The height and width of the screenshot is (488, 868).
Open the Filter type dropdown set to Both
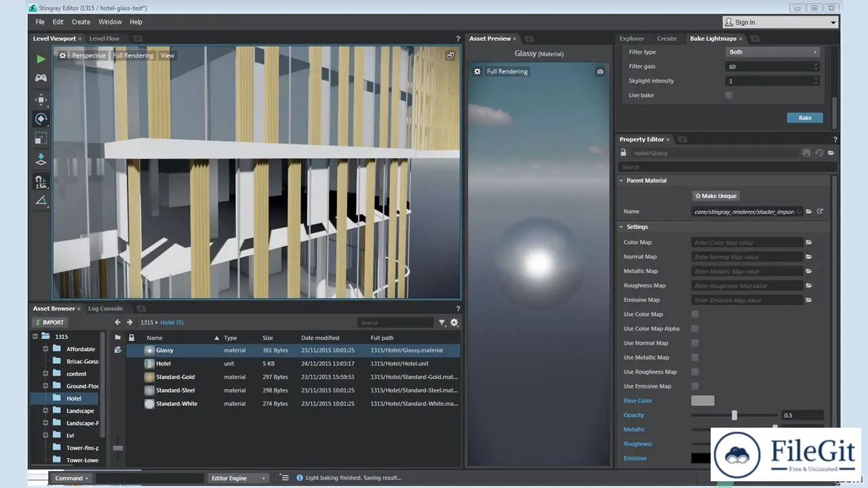click(x=773, y=52)
